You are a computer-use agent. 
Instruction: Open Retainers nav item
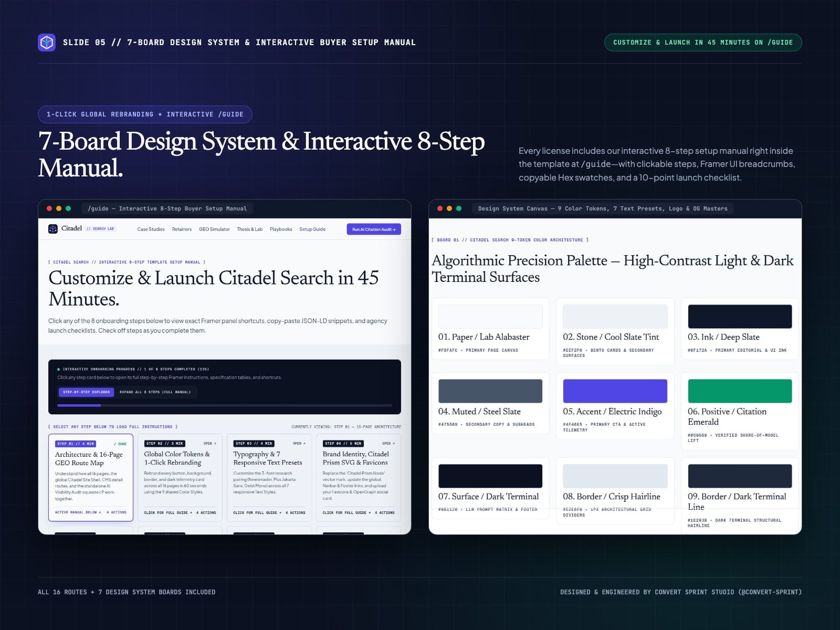pyautogui.click(x=182, y=229)
